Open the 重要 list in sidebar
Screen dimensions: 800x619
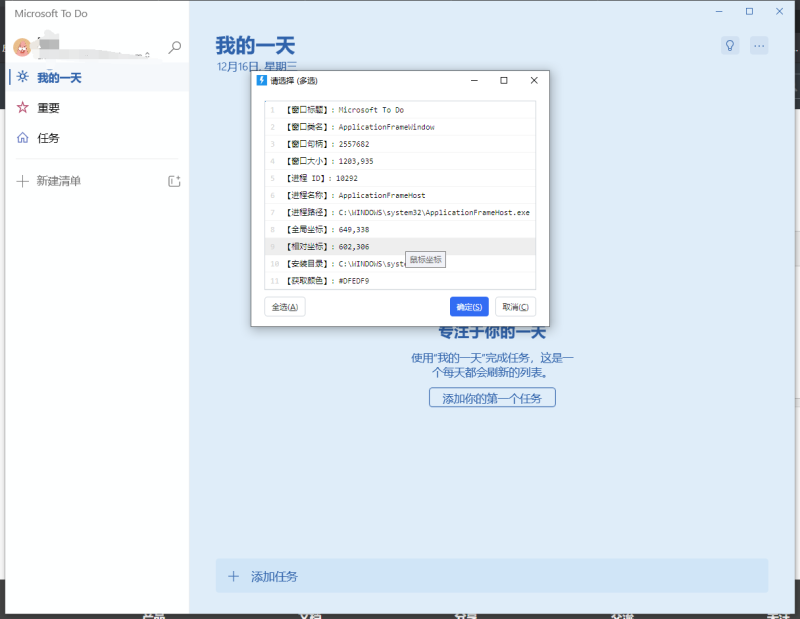[x=97, y=108]
